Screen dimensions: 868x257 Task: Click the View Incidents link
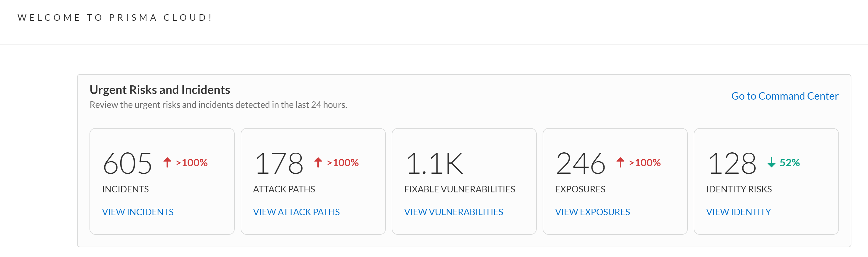(138, 212)
